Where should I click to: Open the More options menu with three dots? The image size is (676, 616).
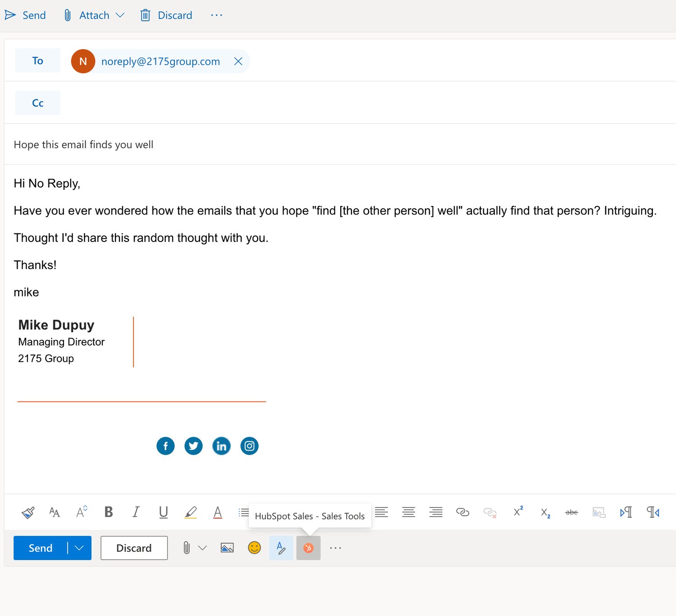pos(335,548)
